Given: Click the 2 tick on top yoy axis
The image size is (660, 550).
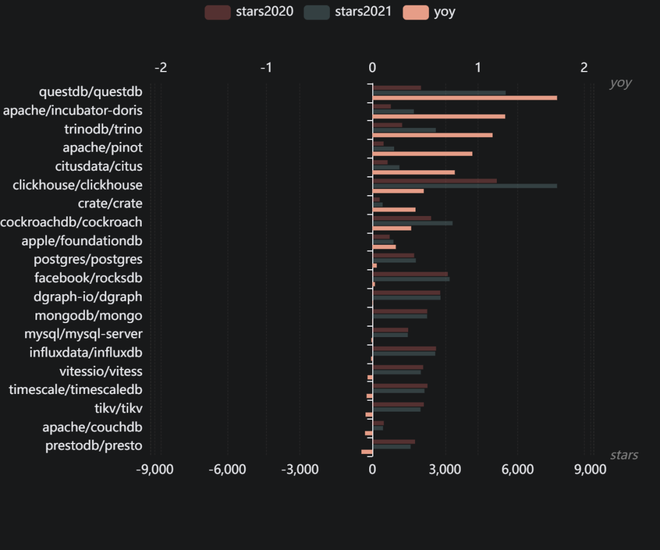Looking at the screenshot, I should tap(584, 67).
